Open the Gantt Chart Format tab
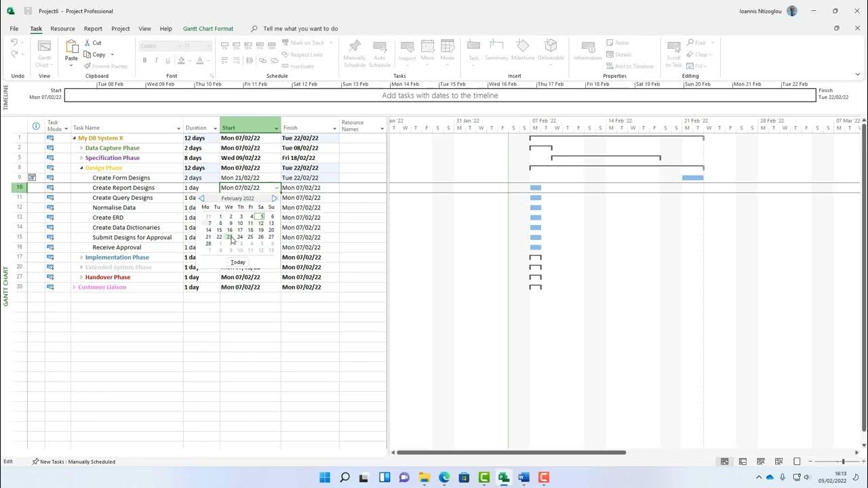This screenshot has height=488, width=868. point(208,28)
